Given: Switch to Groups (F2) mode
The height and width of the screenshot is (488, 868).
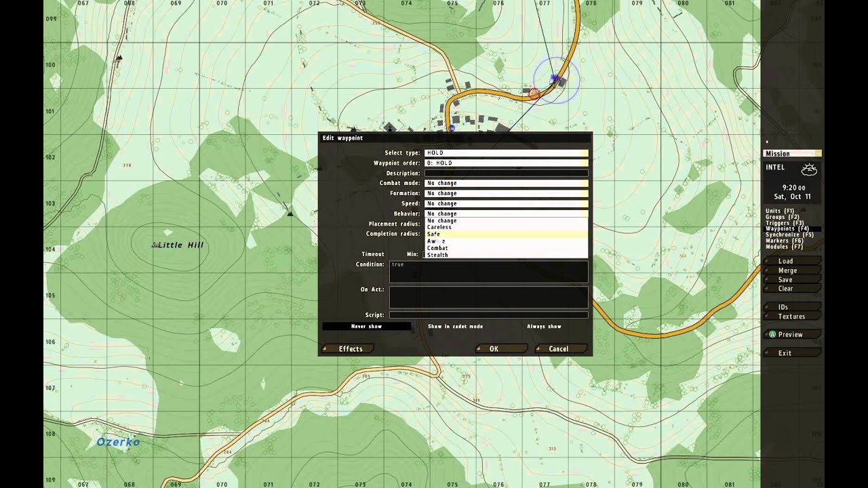Looking at the screenshot, I should tap(783, 217).
